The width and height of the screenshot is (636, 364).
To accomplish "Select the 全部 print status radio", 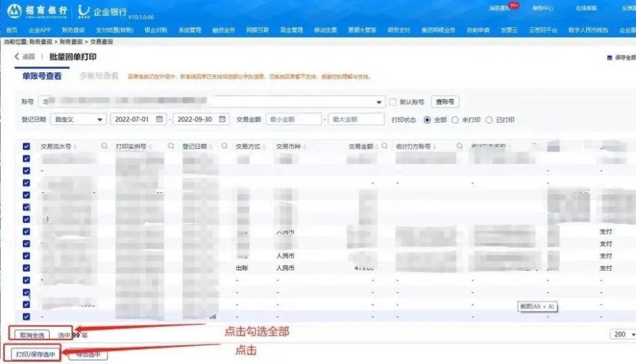I will tap(427, 120).
